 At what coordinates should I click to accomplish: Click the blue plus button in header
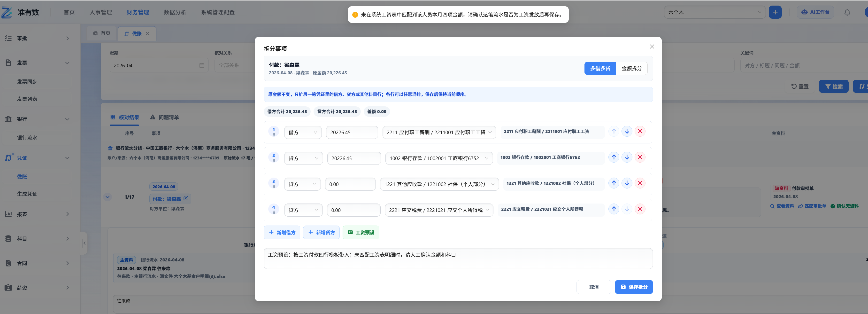click(x=775, y=12)
